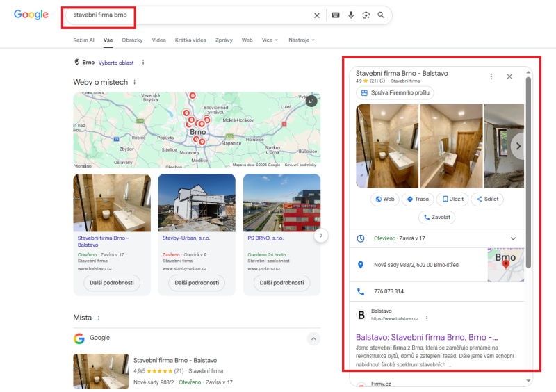Click clock icon in opening hours row

tap(361, 238)
